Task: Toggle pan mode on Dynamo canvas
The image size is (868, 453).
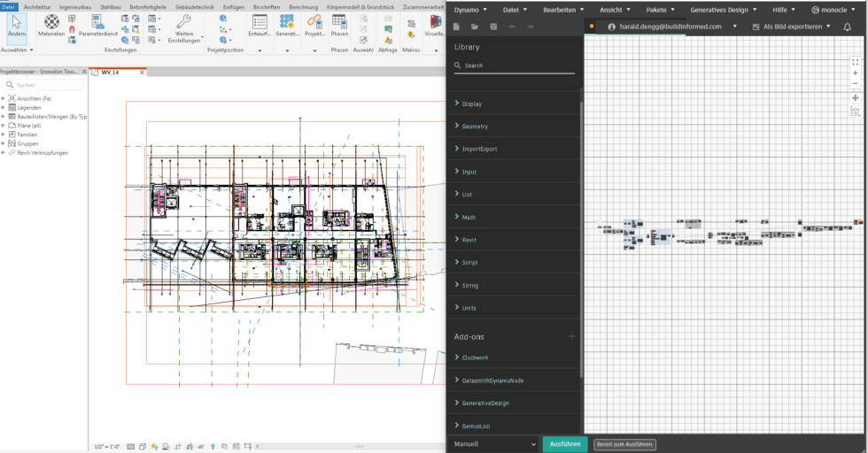Action: (855, 97)
